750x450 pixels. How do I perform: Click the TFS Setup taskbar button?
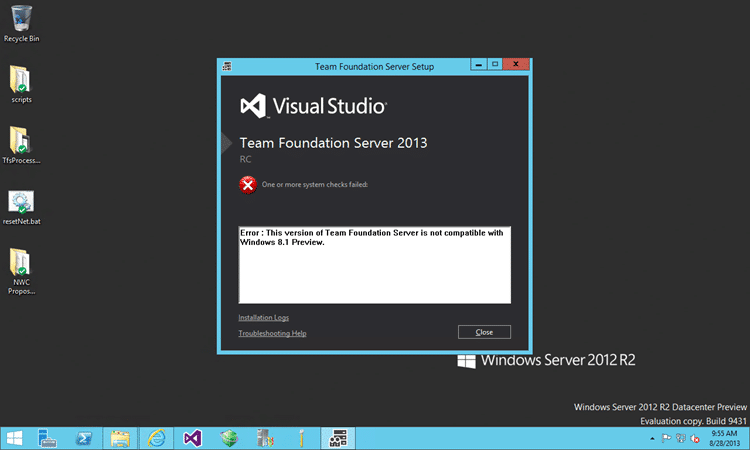pos(338,438)
